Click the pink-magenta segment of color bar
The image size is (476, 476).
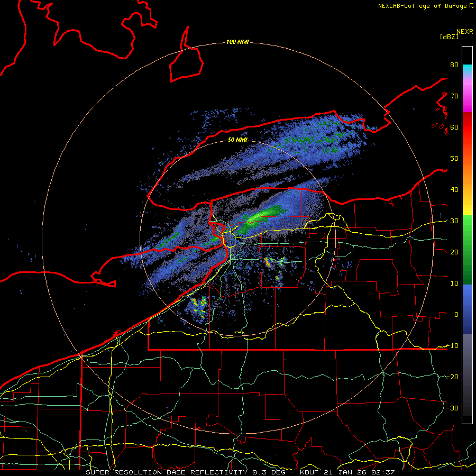pos(467,94)
